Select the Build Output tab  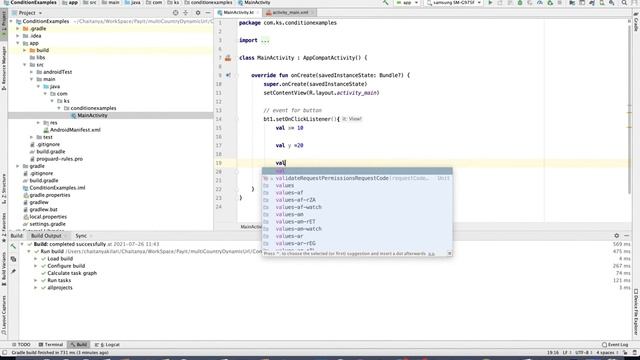tap(46, 236)
